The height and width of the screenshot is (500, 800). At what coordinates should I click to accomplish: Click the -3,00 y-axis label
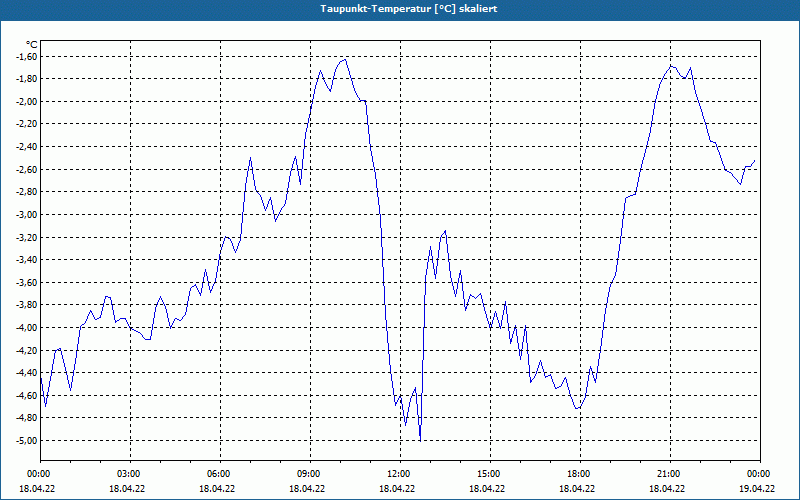coord(26,214)
